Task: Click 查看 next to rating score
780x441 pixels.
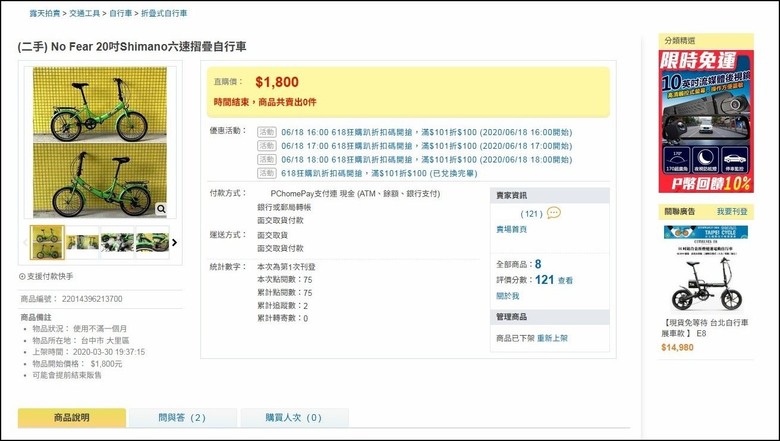Action: 565,280
